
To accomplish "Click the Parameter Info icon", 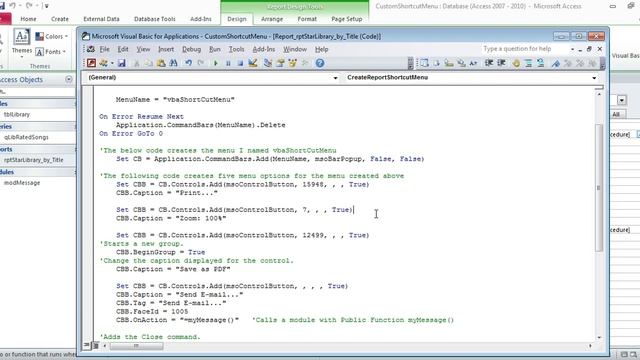I will coord(461,63).
